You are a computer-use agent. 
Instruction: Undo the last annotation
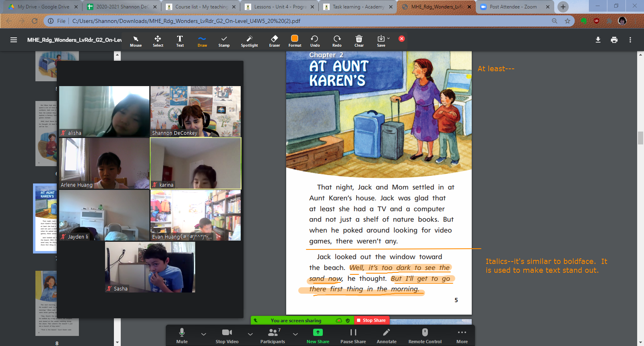315,41
